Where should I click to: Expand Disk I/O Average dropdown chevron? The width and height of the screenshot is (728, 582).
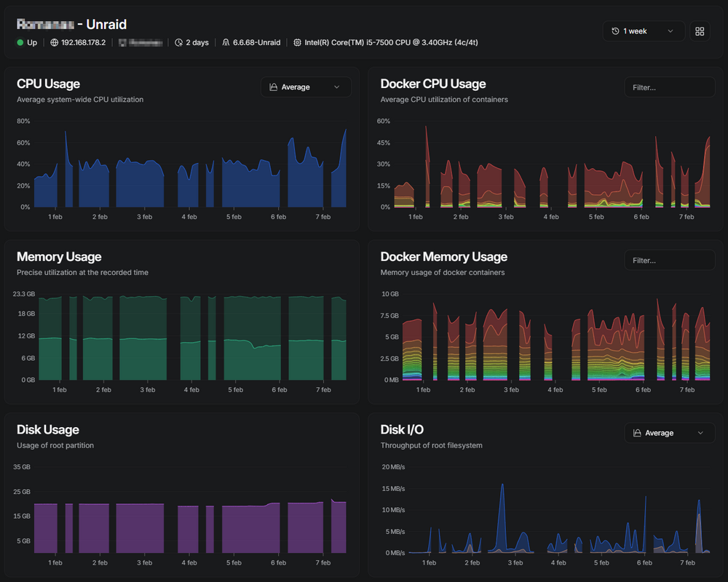point(700,433)
